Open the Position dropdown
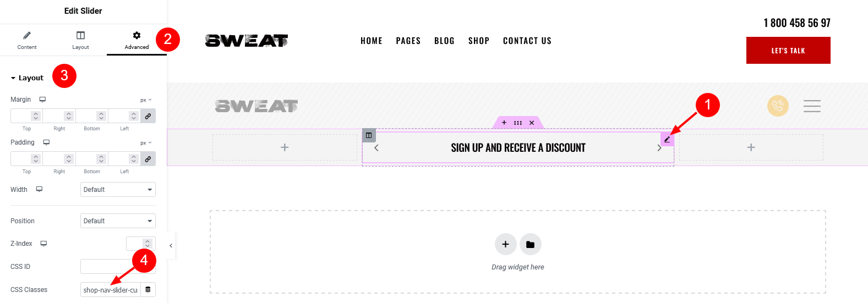 click(118, 221)
